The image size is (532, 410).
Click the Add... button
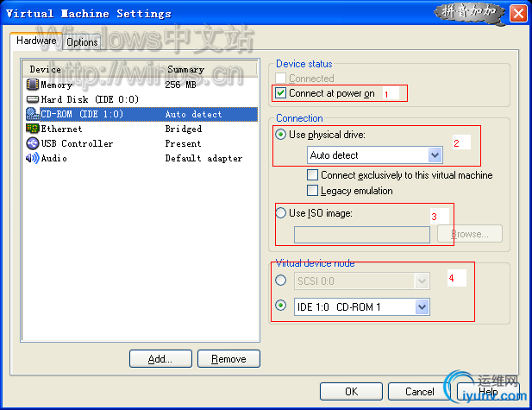(160, 359)
